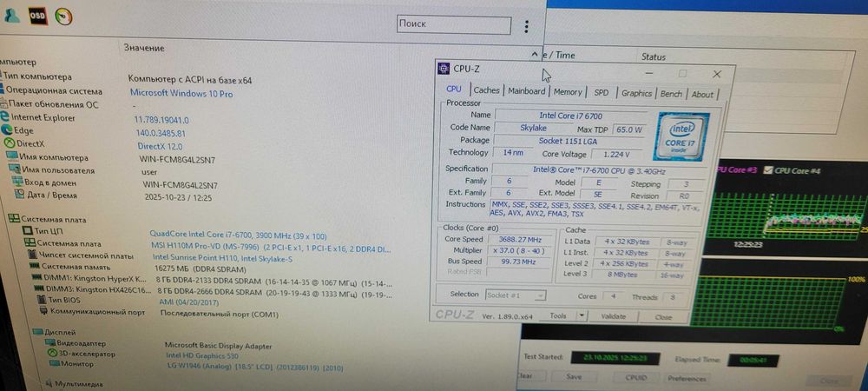The height and width of the screenshot is (391, 868).
Task: Open the Graphics tab
Action: 636,93
